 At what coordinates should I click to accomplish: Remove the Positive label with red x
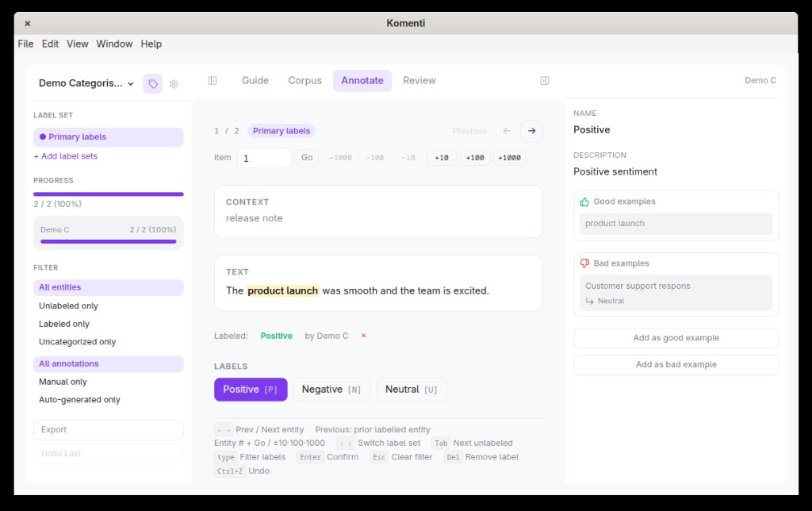pyautogui.click(x=363, y=336)
